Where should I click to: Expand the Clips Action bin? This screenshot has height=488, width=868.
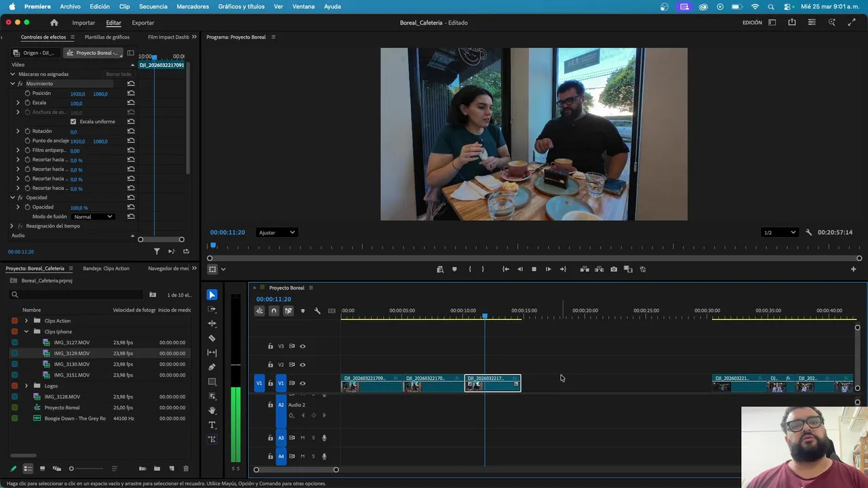[26, 321]
